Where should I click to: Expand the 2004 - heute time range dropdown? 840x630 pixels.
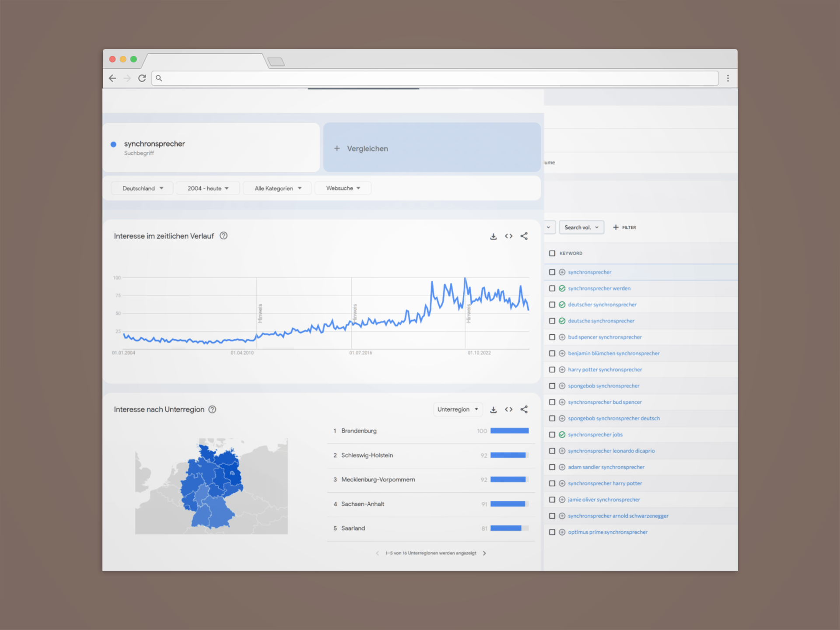pyautogui.click(x=208, y=189)
